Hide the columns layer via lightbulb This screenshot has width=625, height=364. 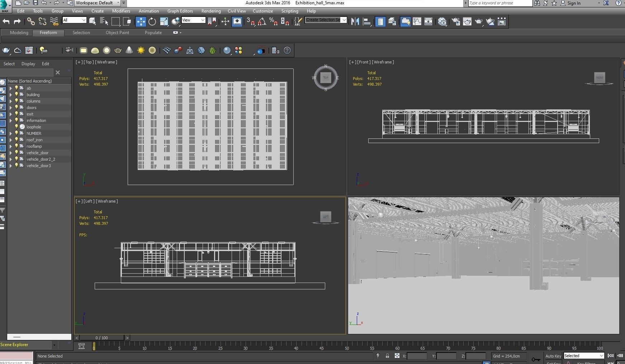[x=16, y=101]
